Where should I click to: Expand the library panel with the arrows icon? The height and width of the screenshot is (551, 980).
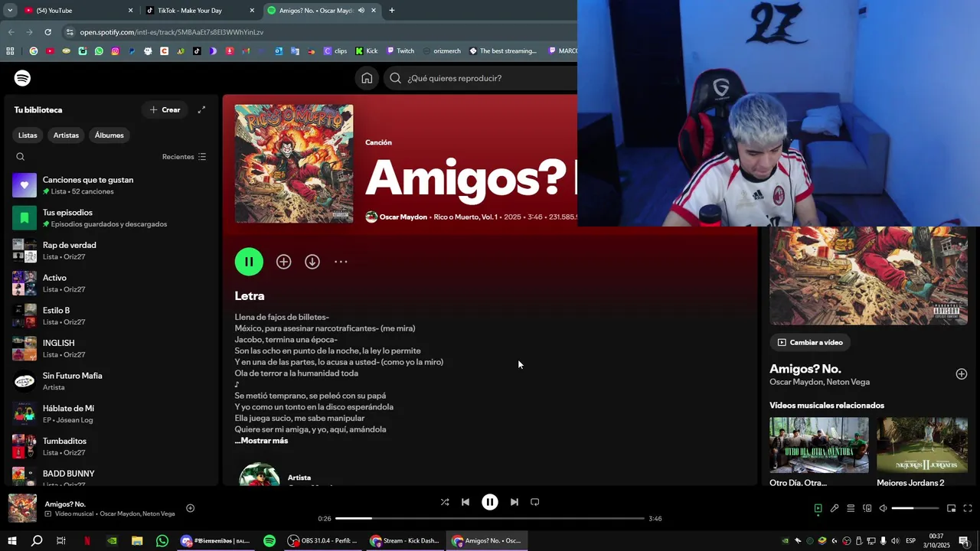click(x=201, y=109)
